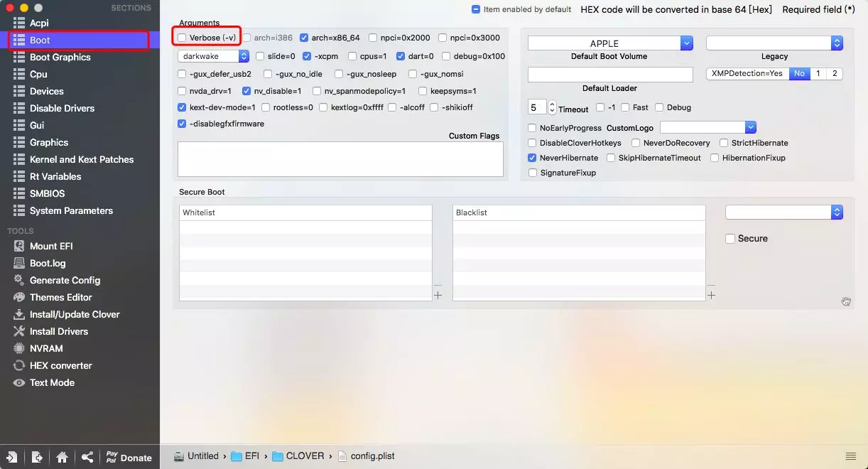Screen dimensions: 868x469
Task: Click the Timeout stepper arrows
Action: [x=552, y=107]
